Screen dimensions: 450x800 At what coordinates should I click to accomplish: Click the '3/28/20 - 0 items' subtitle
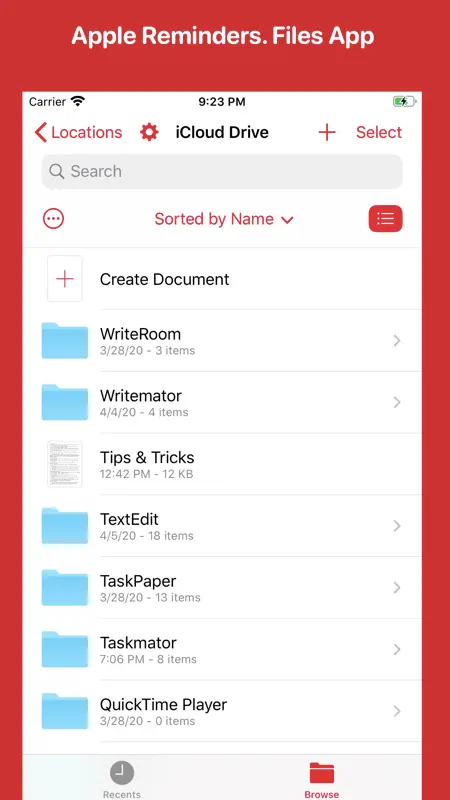[x=148, y=721]
